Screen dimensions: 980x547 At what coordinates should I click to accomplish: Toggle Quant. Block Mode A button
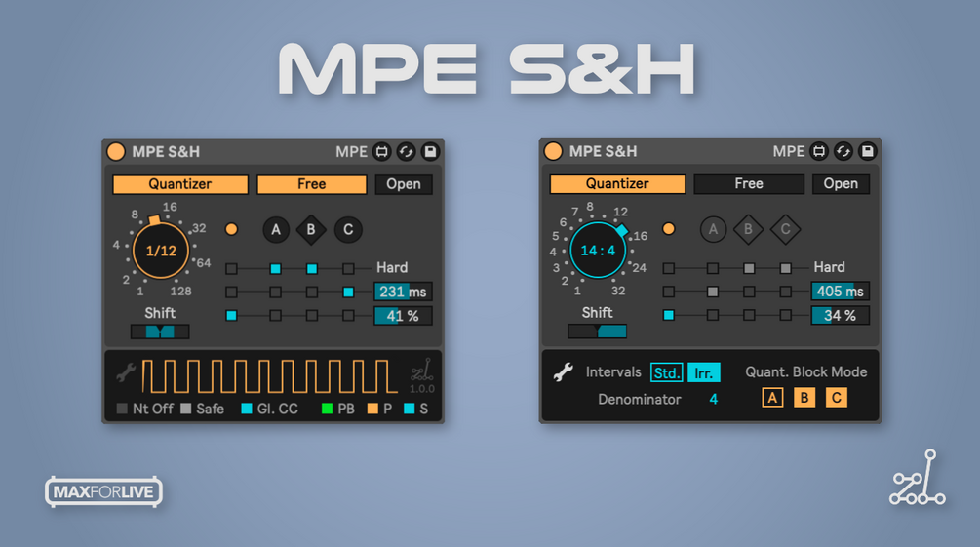[772, 398]
